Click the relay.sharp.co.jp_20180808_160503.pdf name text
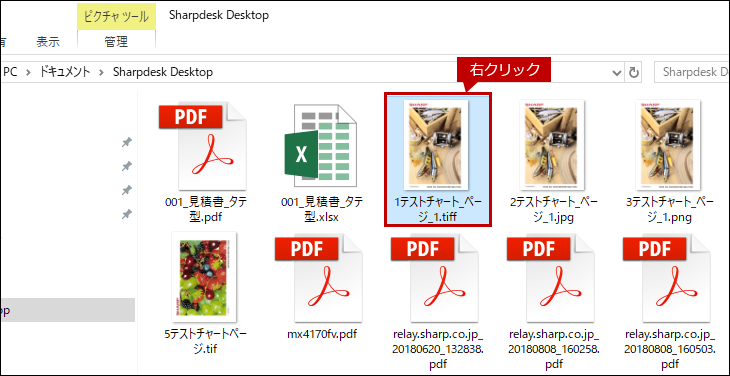 (x=669, y=349)
